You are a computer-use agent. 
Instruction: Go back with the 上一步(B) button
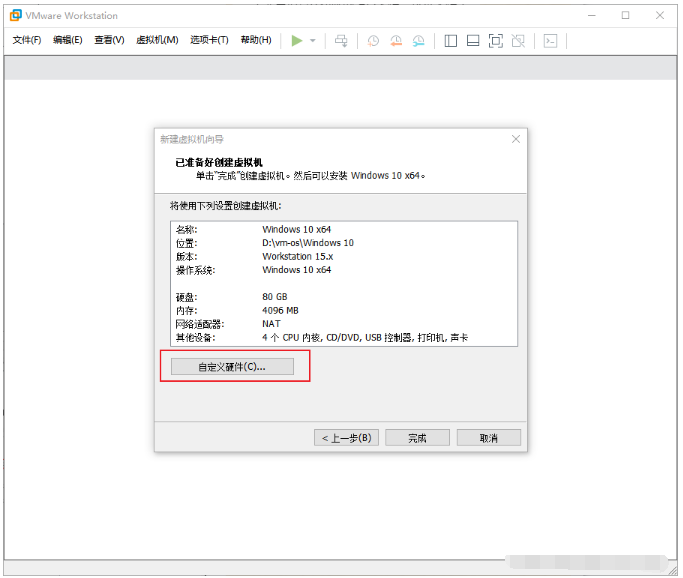pyautogui.click(x=346, y=438)
